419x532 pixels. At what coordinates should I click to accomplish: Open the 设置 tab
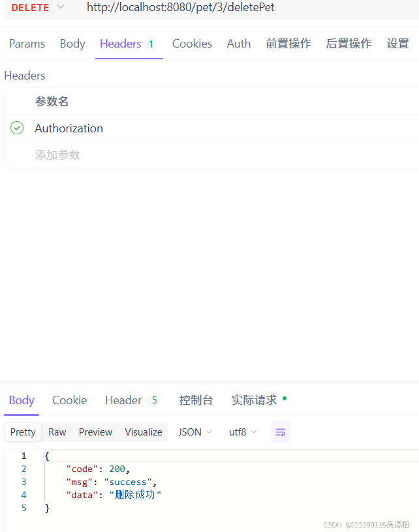tap(397, 44)
